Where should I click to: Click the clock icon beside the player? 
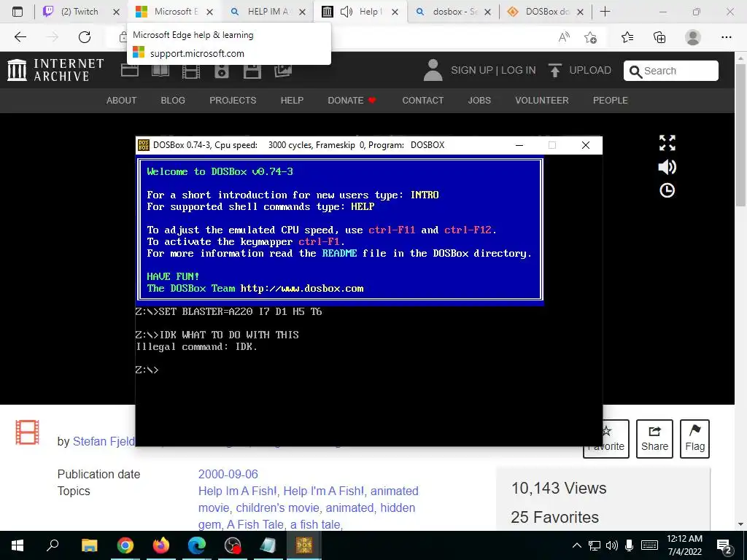667,190
